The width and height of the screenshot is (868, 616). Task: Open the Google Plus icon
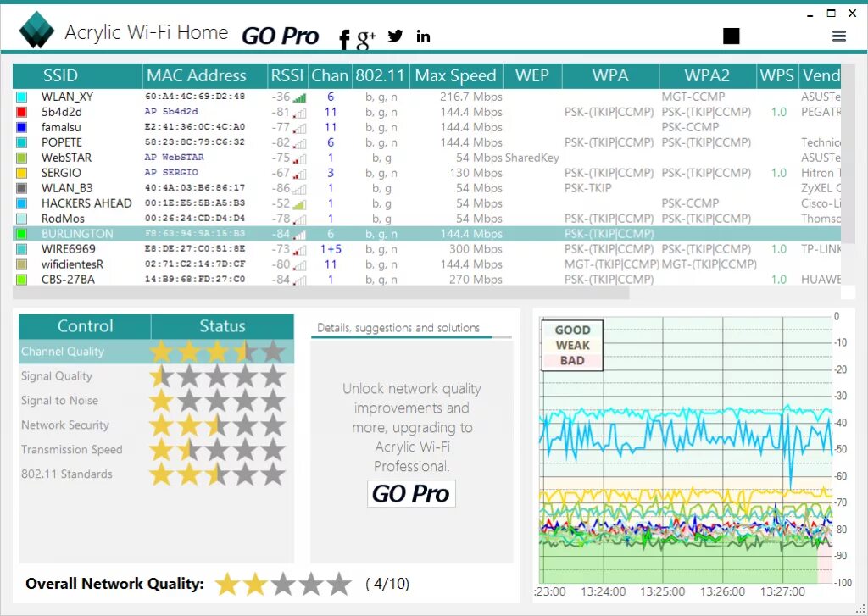(366, 38)
